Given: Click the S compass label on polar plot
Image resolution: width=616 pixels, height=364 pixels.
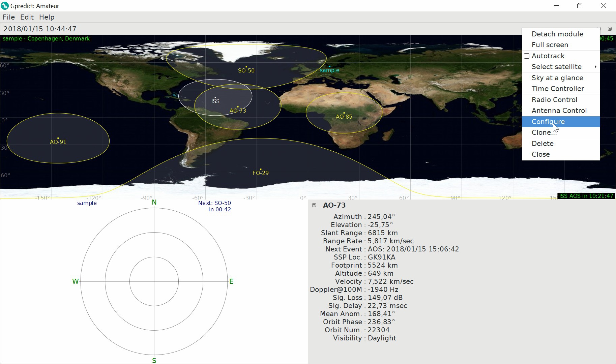Looking at the screenshot, I should 154,361.
